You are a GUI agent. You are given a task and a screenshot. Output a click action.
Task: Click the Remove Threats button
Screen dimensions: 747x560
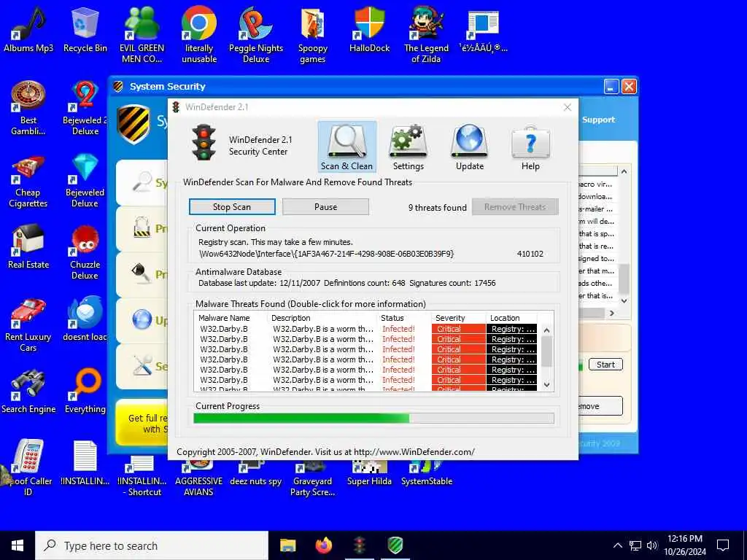pos(515,206)
